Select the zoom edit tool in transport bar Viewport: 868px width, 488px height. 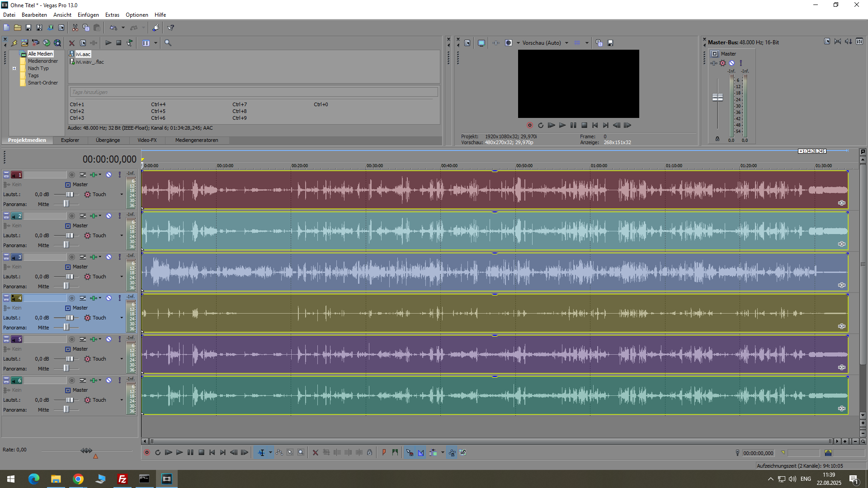[301, 453]
